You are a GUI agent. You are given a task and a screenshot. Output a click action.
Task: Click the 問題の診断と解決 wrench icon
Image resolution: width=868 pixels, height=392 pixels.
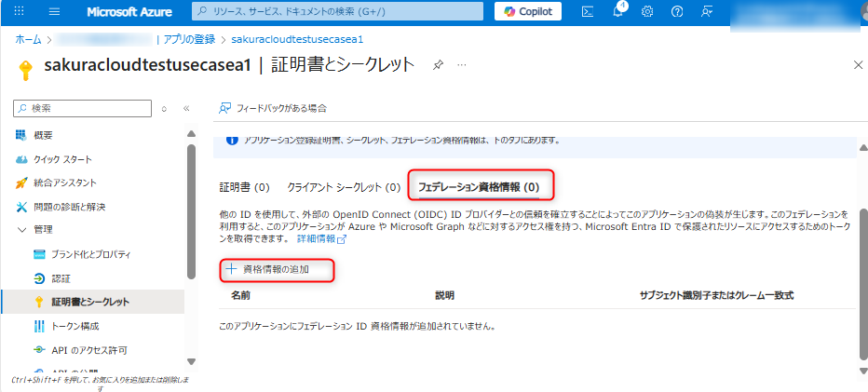pyautogui.click(x=21, y=207)
